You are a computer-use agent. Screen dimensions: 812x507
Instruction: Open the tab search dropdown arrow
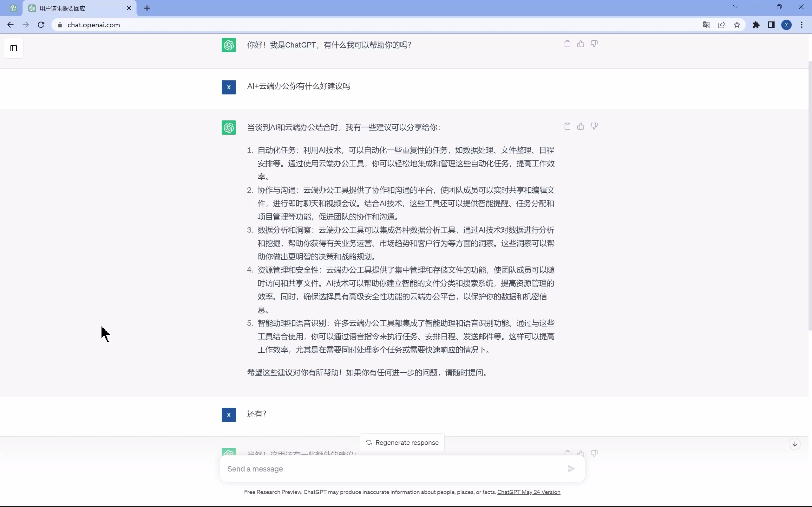(736, 7)
